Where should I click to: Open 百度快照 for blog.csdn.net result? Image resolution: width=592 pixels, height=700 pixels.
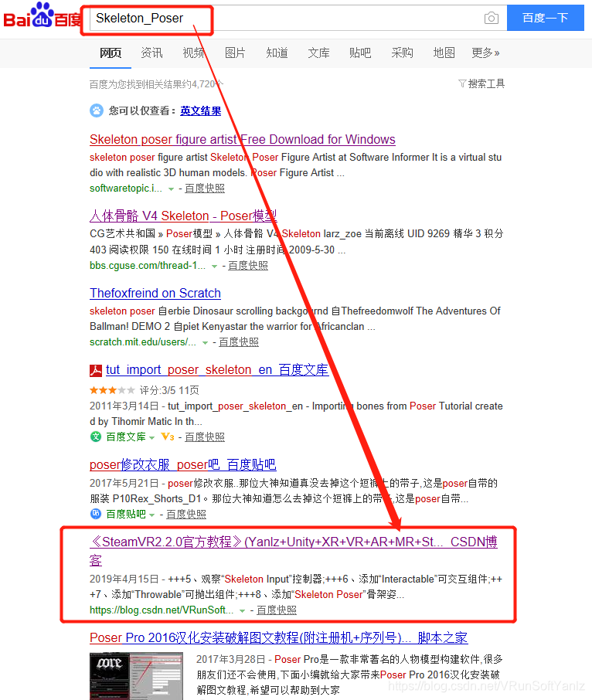(x=277, y=610)
